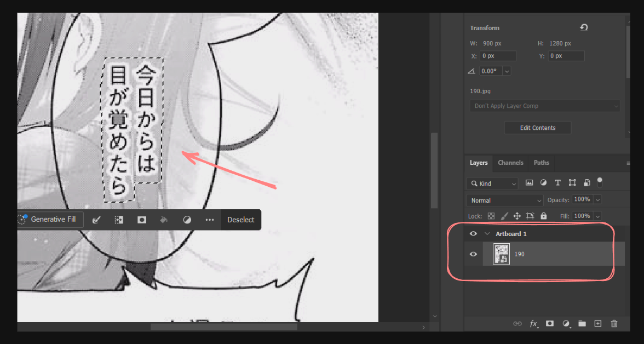Image resolution: width=644 pixels, height=344 pixels.
Task: Open the Layers panel menu icon
Action: point(628,163)
